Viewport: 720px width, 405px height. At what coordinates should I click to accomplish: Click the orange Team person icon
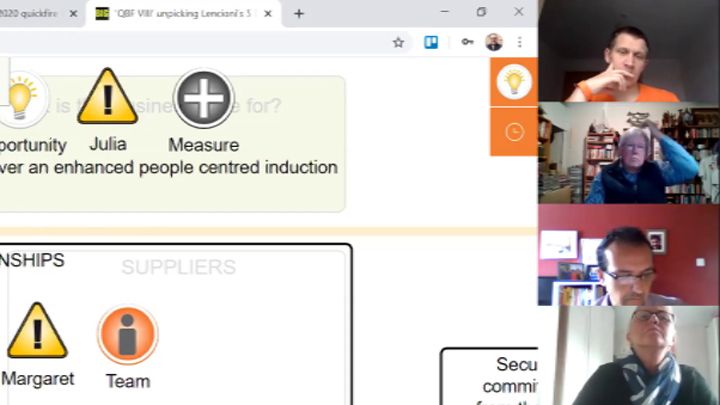click(127, 335)
